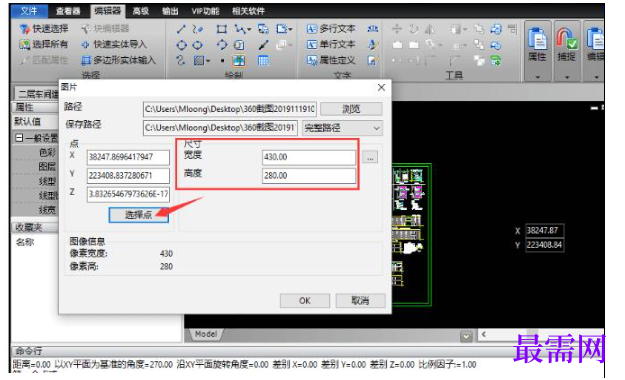Switch to the Viewer (查看器) tab

(x=68, y=11)
